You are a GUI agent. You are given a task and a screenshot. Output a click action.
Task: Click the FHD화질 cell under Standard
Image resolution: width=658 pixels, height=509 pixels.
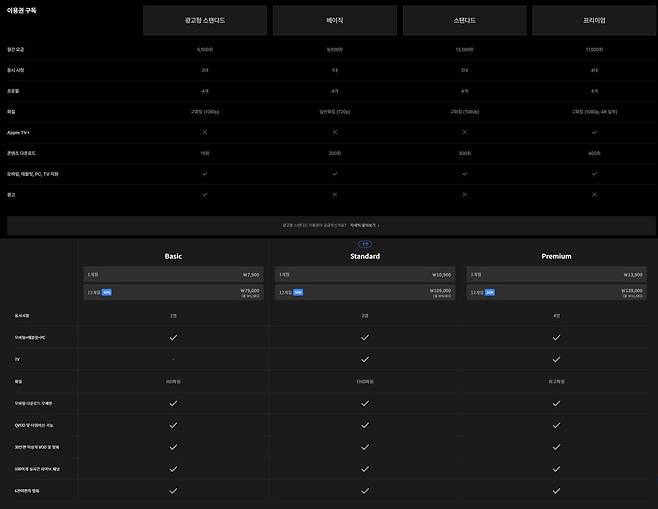click(x=365, y=381)
